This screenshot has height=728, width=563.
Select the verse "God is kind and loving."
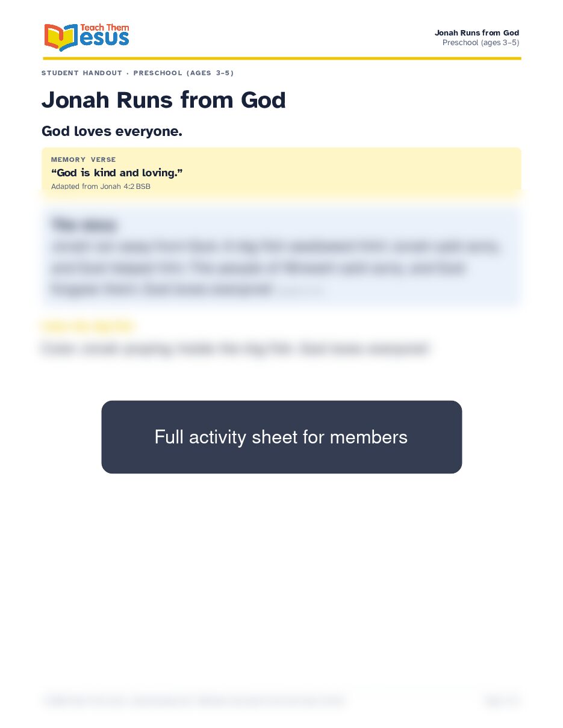[117, 173]
